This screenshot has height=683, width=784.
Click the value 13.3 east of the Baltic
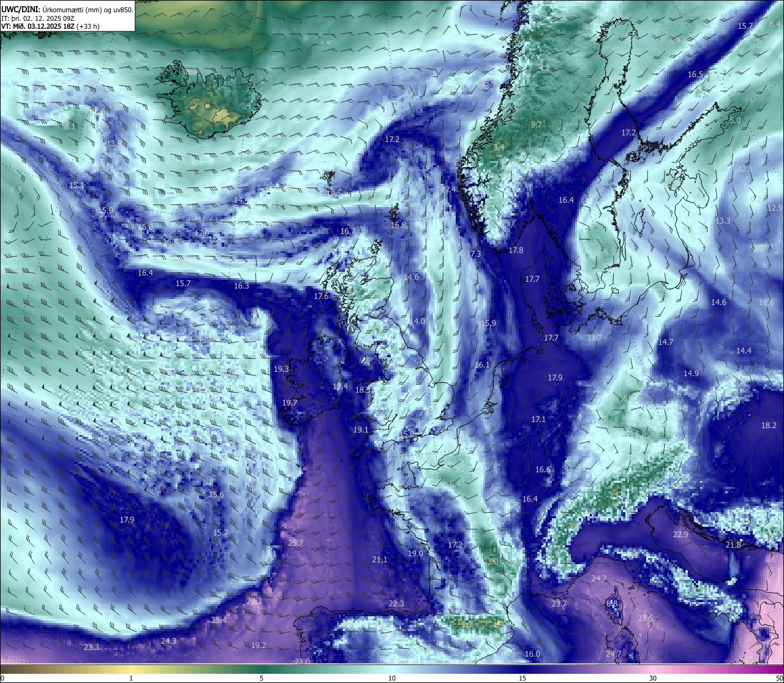point(723,221)
